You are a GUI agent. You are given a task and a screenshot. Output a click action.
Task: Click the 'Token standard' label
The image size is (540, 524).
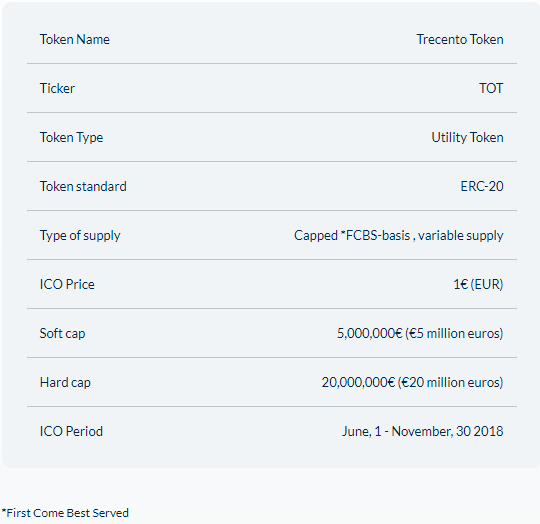click(83, 186)
